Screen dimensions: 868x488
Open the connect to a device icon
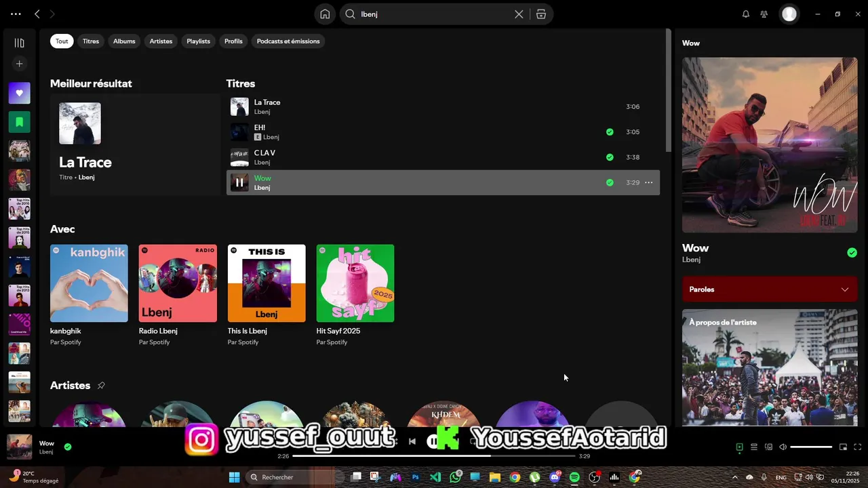(768, 447)
